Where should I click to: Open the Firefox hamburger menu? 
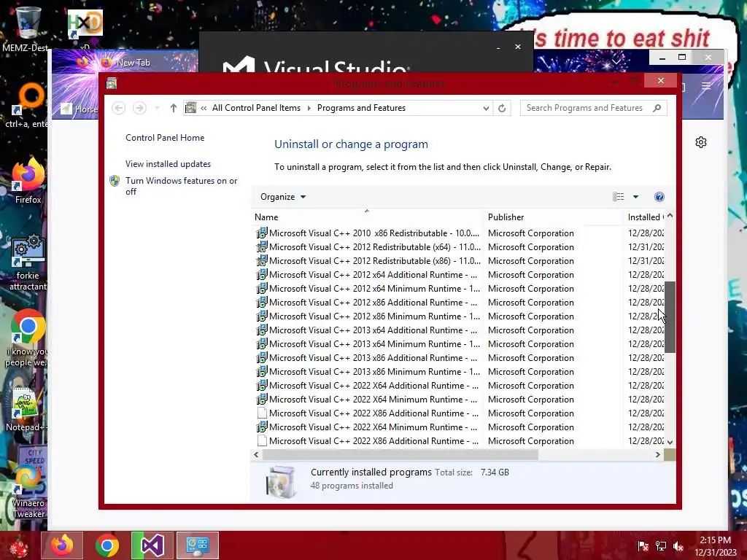tap(706, 86)
